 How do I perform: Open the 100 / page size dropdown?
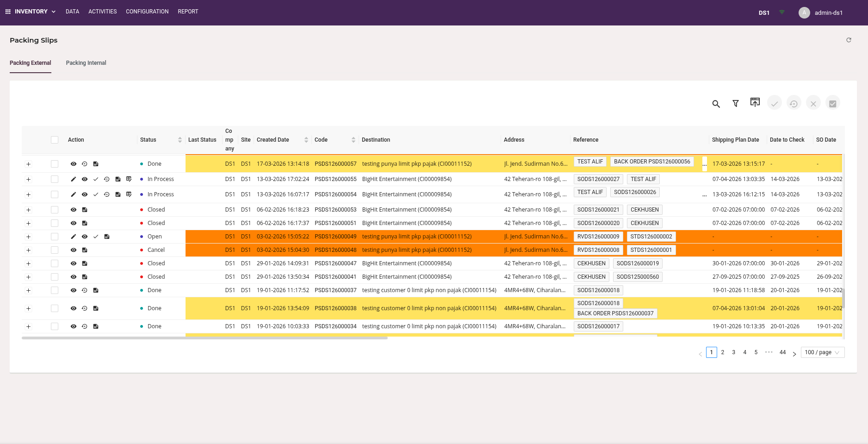pyautogui.click(x=823, y=352)
